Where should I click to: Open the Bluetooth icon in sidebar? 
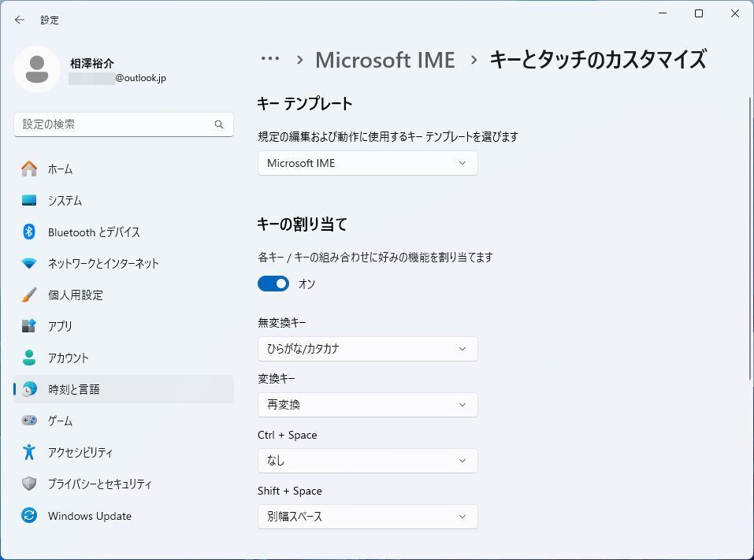tap(29, 232)
